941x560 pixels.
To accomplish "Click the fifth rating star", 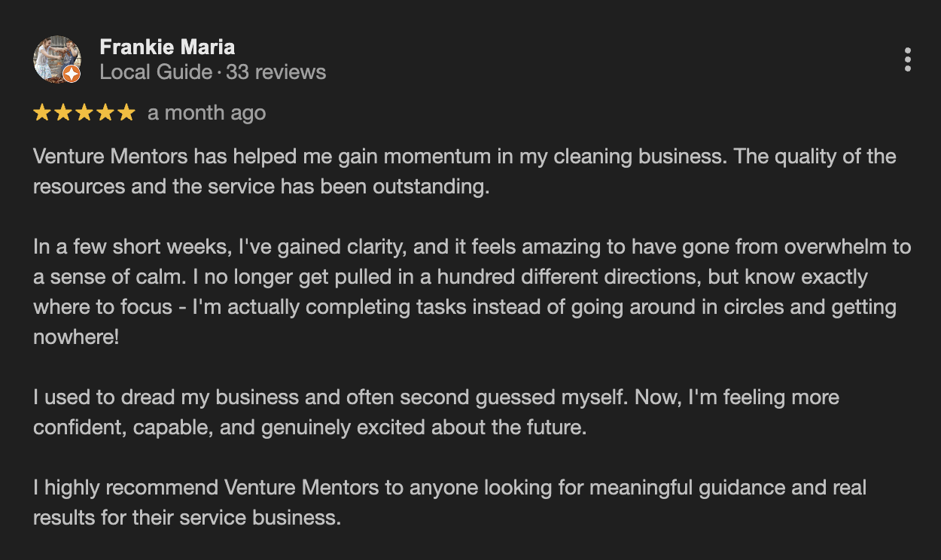I will 126,113.
